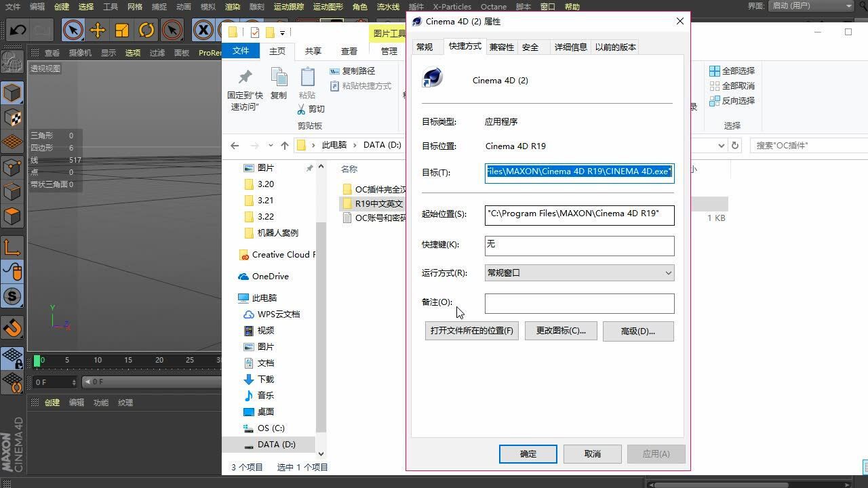This screenshot has width=868, height=488.
Task: Toggle Edges mode in the left toolbar
Action: point(12,190)
